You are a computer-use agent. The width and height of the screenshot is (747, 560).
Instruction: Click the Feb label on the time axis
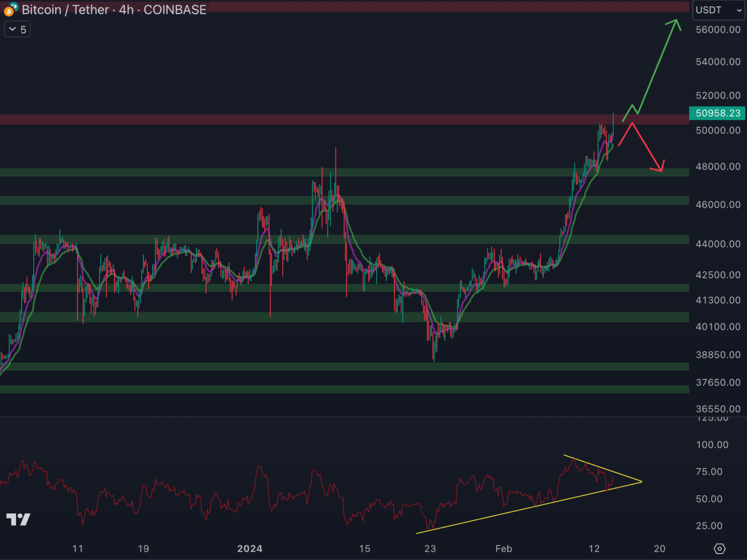tap(504, 549)
